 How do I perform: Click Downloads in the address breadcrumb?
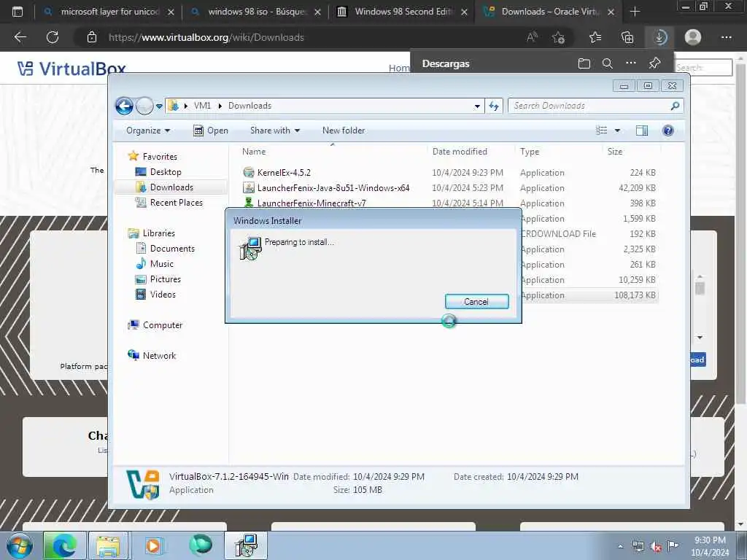point(249,106)
